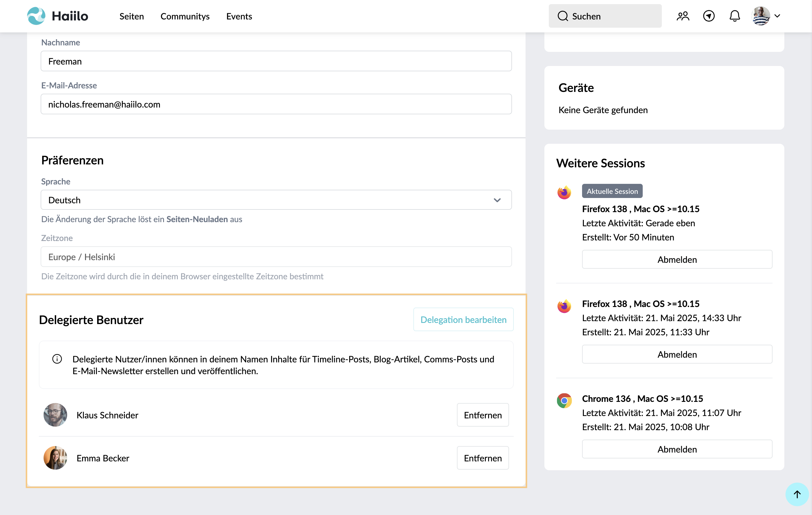The height and width of the screenshot is (515, 812).
Task: Open the Events menu
Action: tap(239, 16)
